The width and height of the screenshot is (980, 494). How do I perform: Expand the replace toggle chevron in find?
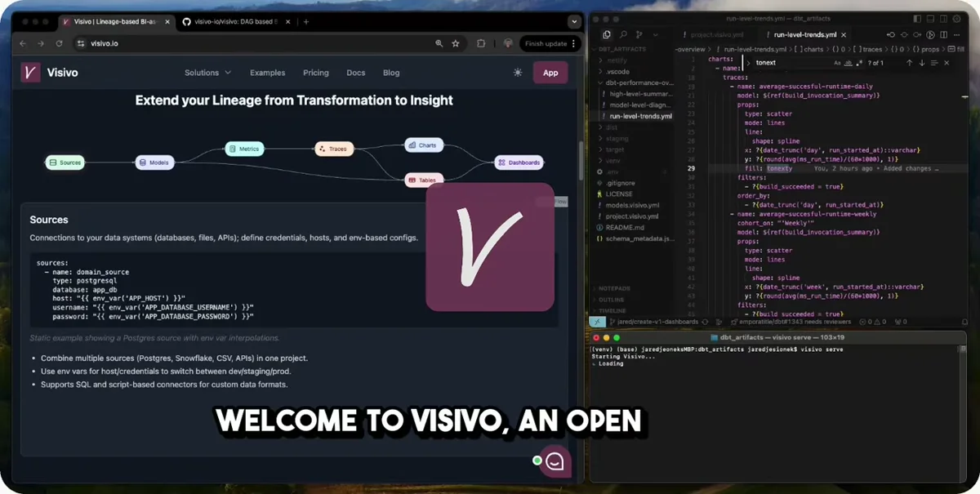(x=748, y=63)
